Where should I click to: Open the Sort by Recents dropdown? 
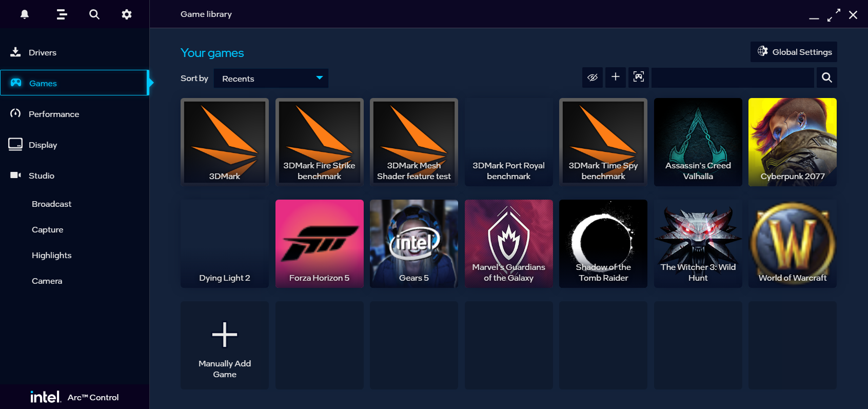tap(271, 79)
